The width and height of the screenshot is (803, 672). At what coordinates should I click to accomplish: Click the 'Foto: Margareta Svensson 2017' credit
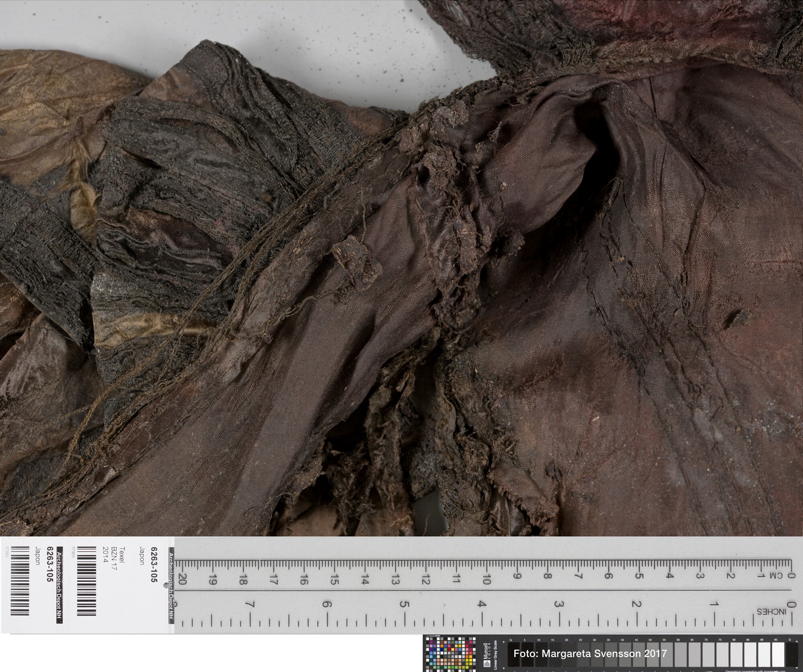(590, 653)
